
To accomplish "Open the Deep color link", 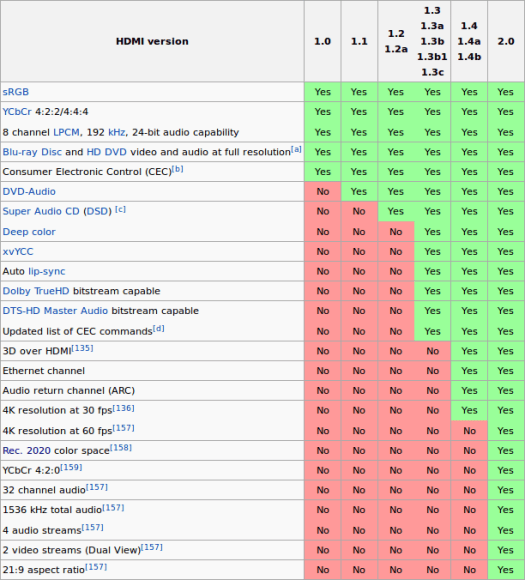I will 29,232.
